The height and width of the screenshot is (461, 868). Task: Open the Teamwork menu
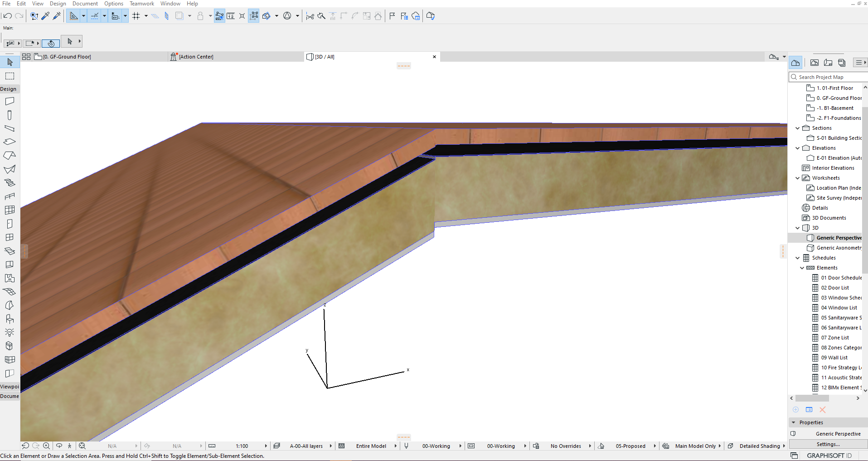click(141, 4)
